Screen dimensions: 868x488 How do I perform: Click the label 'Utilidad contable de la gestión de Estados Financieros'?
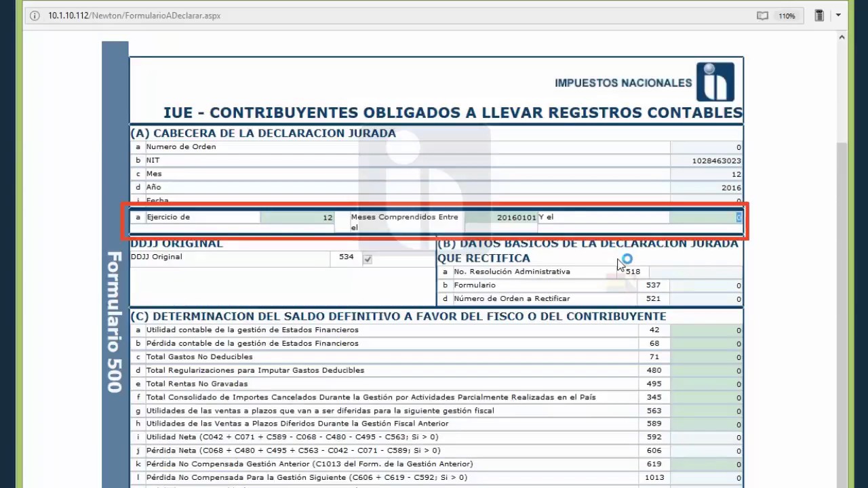pyautogui.click(x=252, y=330)
